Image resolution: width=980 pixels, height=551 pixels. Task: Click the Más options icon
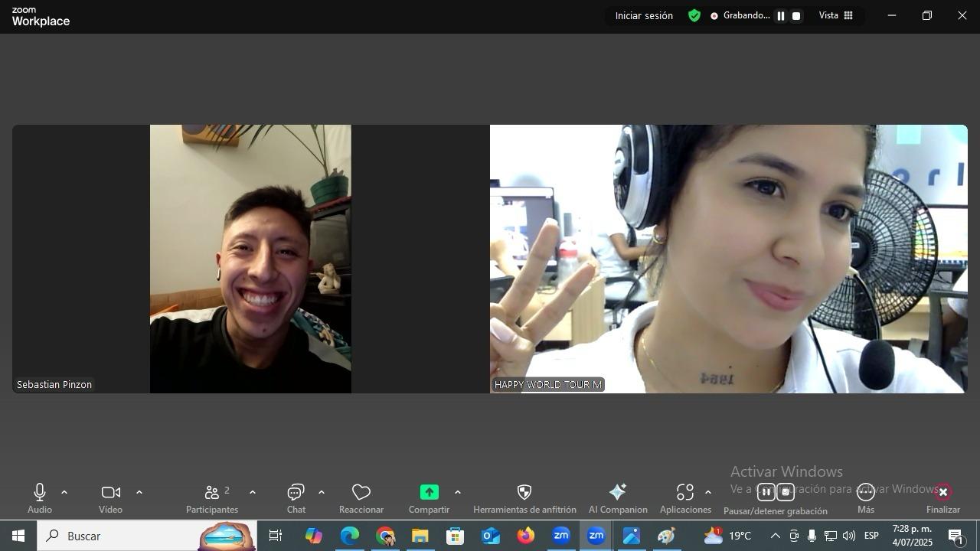[x=865, y=492]
